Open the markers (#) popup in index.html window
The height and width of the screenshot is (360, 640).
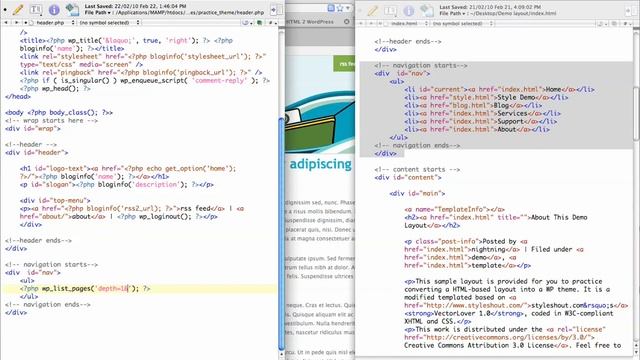(626, 24)
